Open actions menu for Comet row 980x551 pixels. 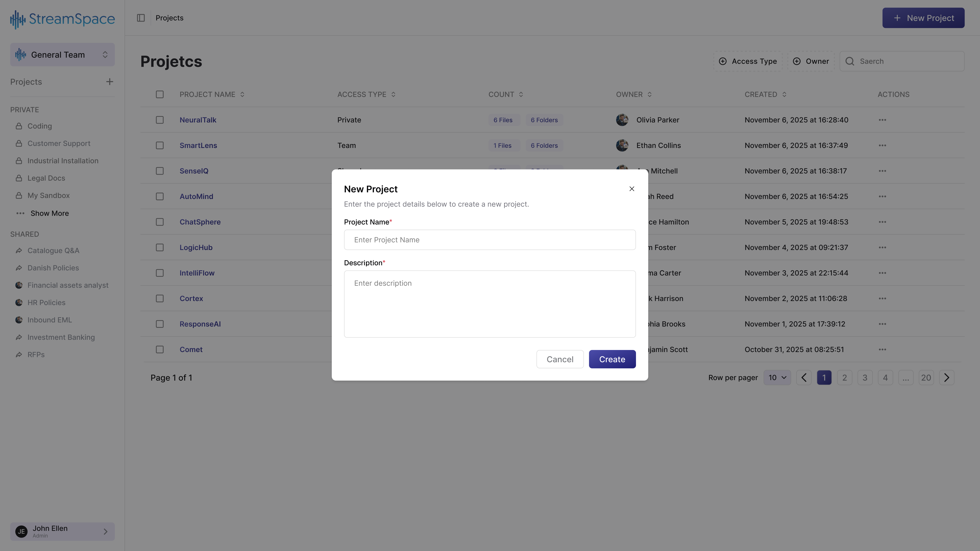[x=882, y=349]
